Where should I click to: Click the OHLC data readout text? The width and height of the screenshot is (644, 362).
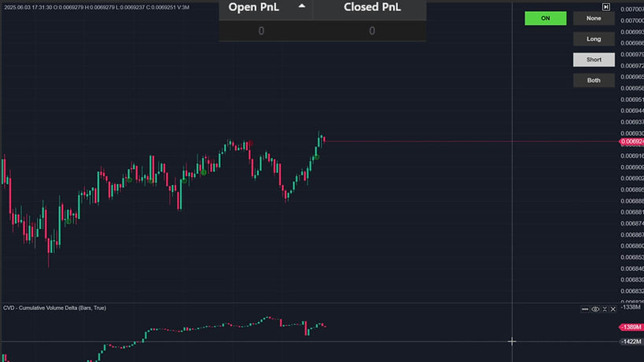(x=96, y=7)
